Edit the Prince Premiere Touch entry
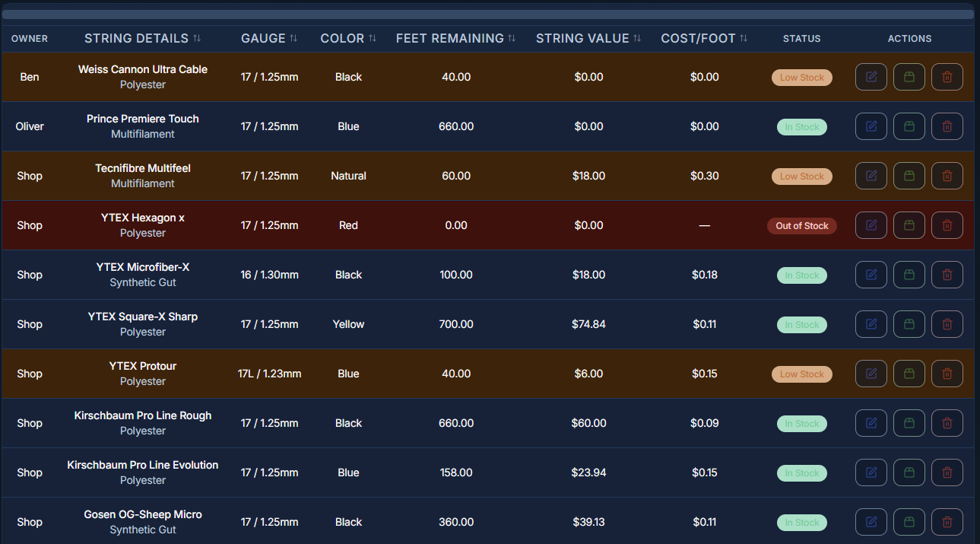The height and width of the screenshot is (544, 980). point(871,126)
